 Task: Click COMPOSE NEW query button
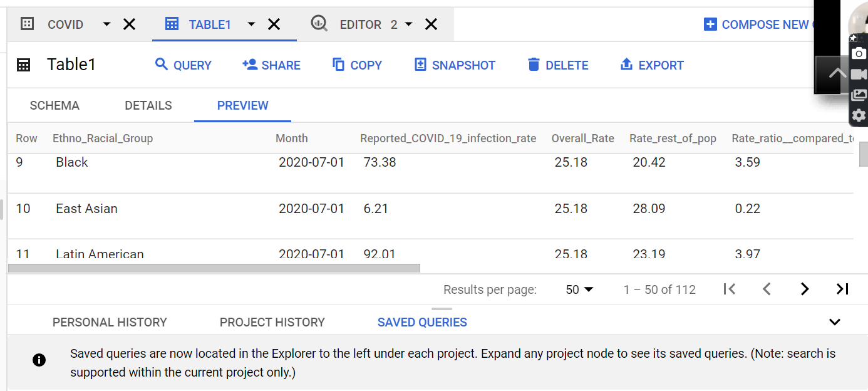point(760,24)
